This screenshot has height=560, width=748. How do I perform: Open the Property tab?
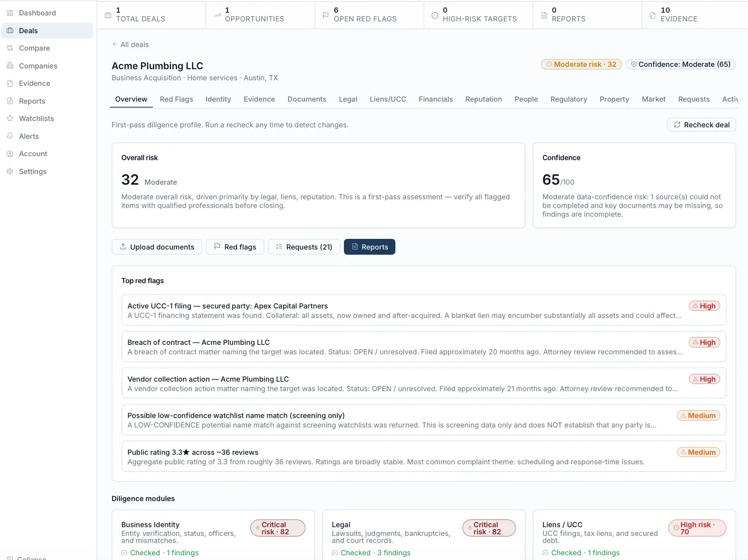(614, 99)
